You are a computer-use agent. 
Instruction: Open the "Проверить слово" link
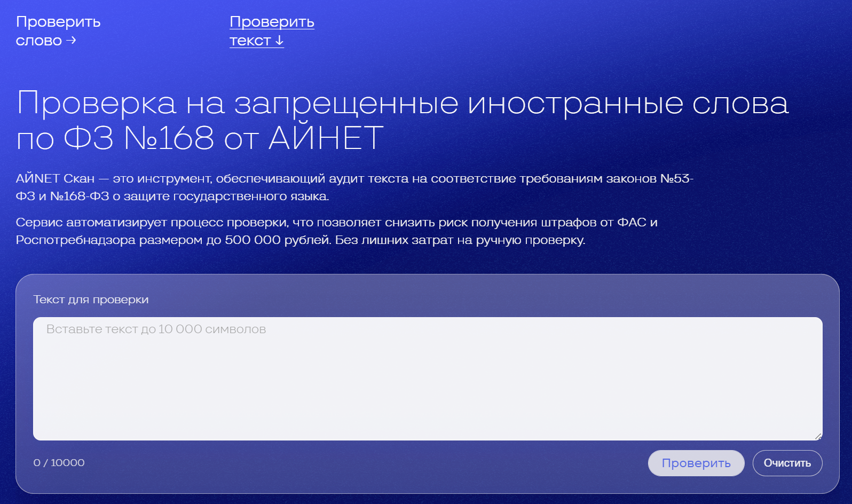[58, 31]
